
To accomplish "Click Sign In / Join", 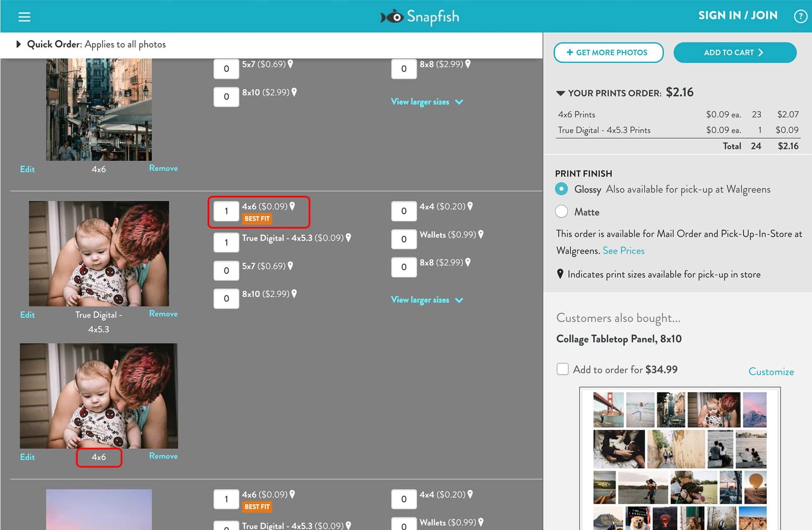I will pos(738,16).
